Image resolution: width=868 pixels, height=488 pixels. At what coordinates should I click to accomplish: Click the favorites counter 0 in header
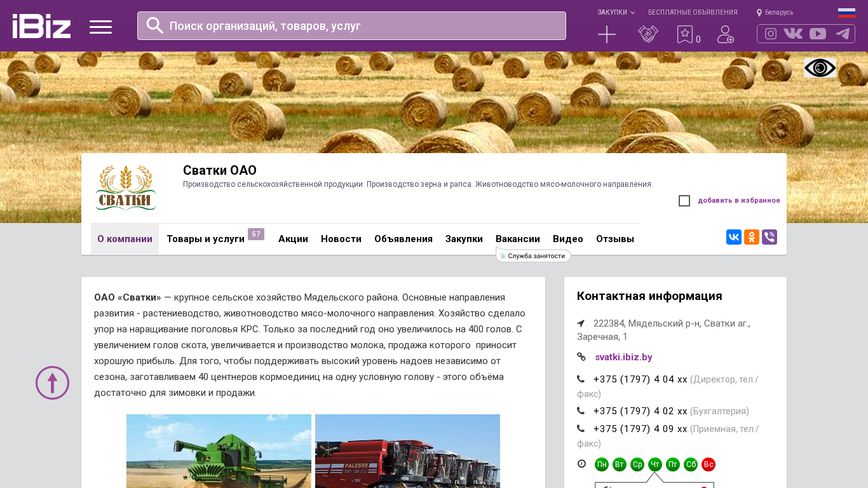[x=698, y=39]
